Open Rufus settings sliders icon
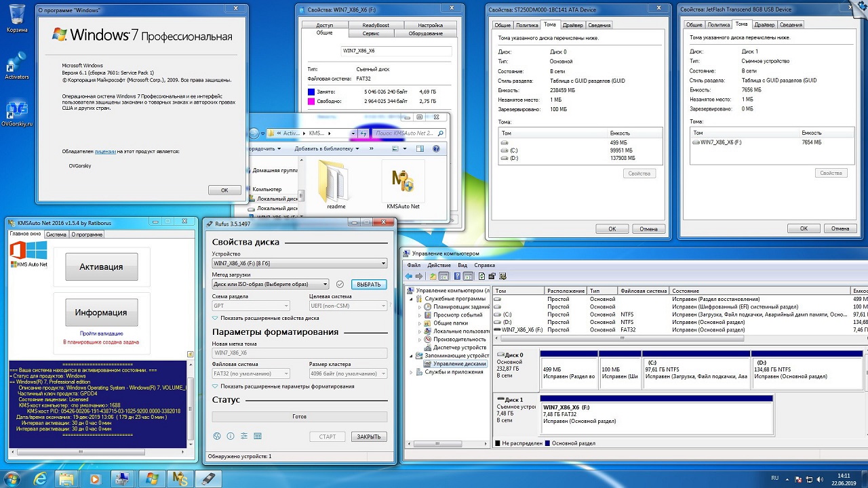 [244, 436]
